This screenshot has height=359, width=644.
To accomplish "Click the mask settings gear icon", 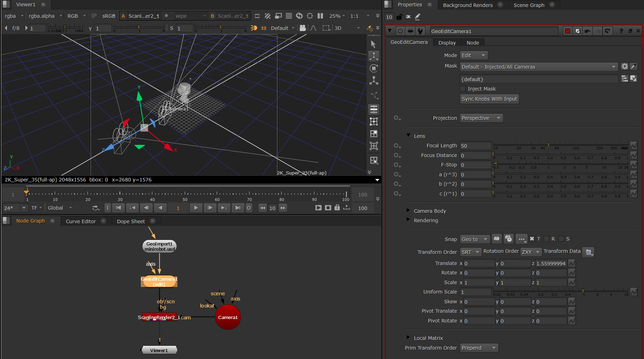I will 624,67.
